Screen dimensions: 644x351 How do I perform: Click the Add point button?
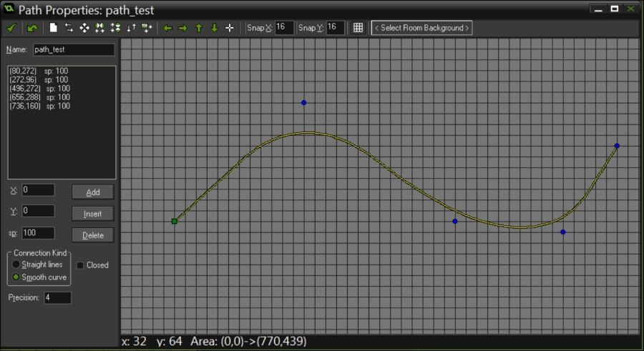[93, 192]
